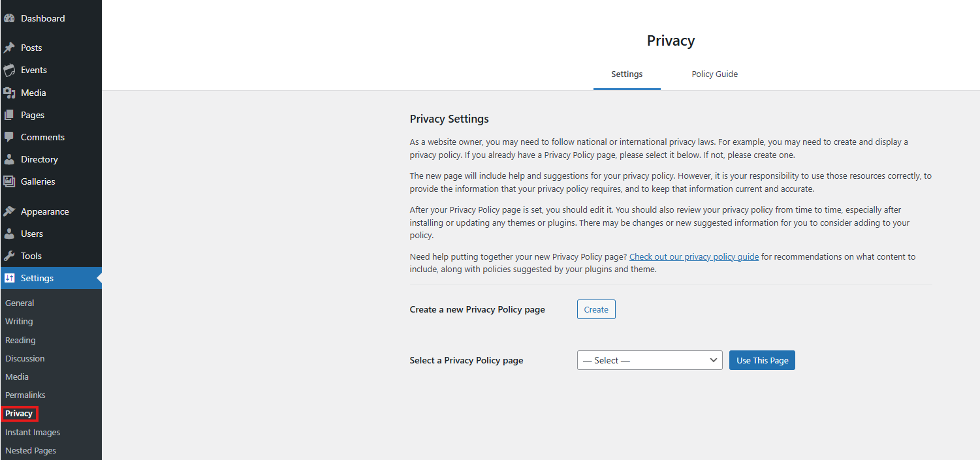Click the Users person icon
This screenshot has width=980, height=460.
(9, 234)
